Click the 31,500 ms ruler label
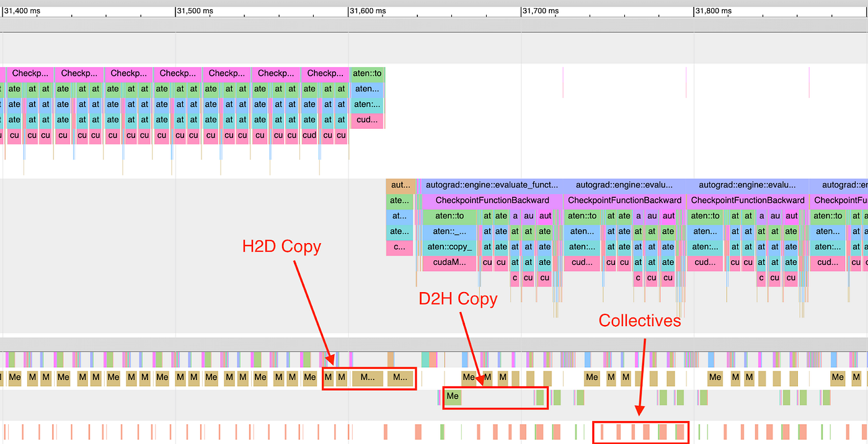Image resolution: width=868 pixels, height=444 pixels. coord(195,11)
